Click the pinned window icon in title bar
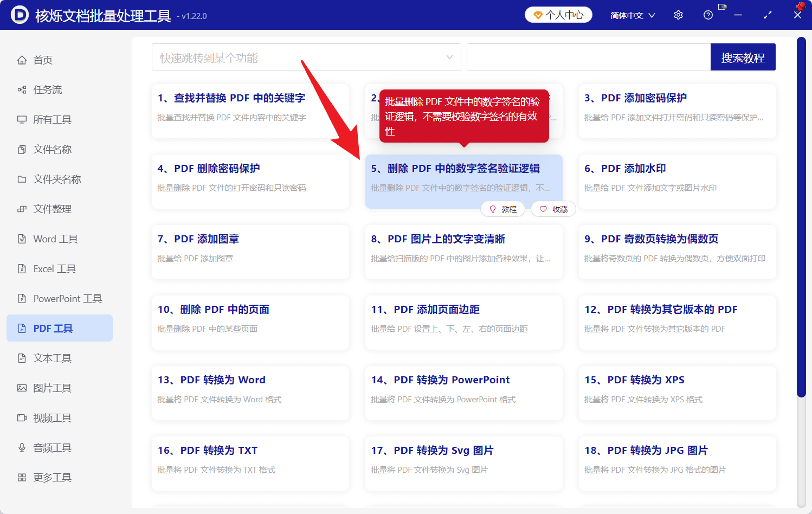Screen dimensions: 812x514 722,7
